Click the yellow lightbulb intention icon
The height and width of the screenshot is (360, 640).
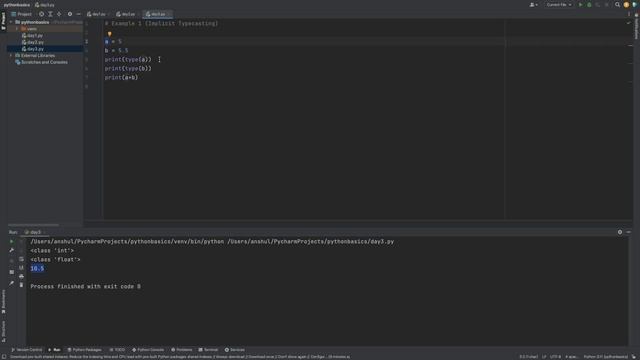[x=109, y=34]
